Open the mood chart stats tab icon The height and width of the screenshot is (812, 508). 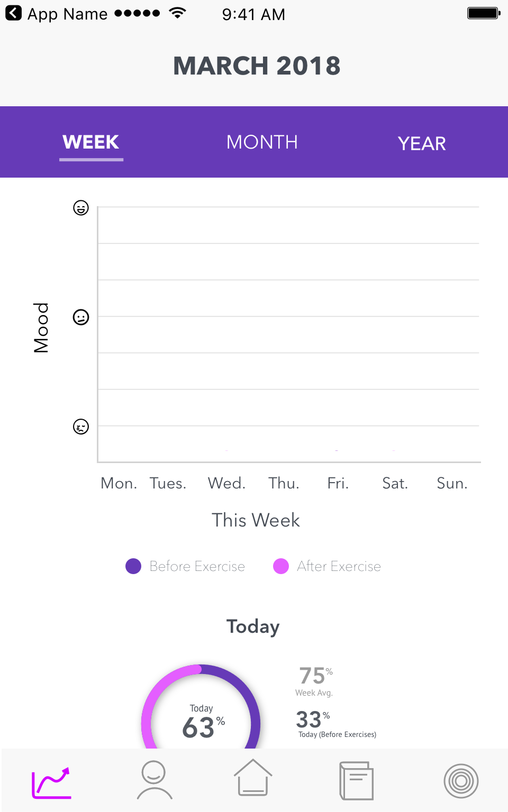click(51, 782)
